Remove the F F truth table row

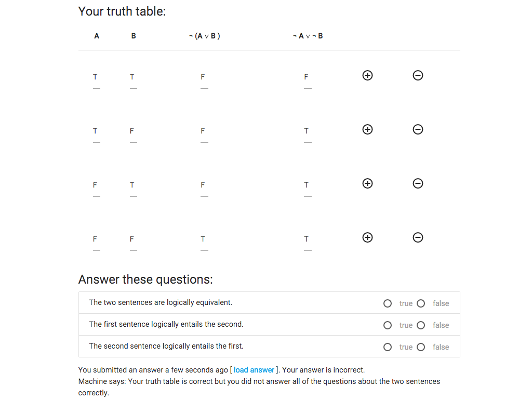[418, 238]
